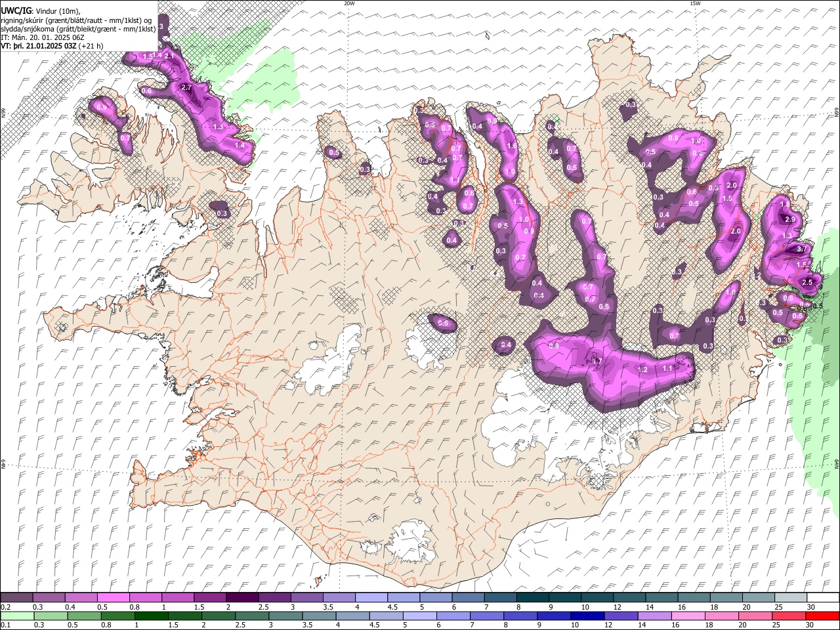This screenshot has height=630, width=840.
Task: Click the '1.2' snowfall value in southern band
Action: (642, 369)
